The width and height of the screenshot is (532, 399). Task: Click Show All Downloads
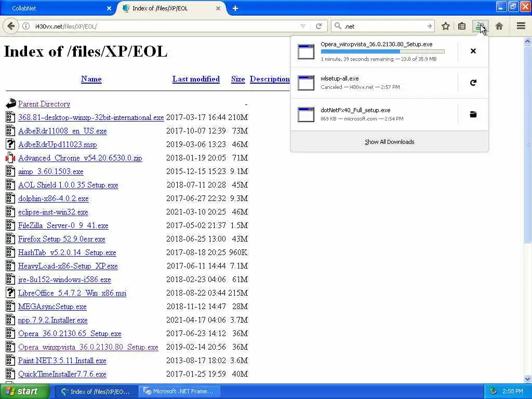[x=390, y=142]
